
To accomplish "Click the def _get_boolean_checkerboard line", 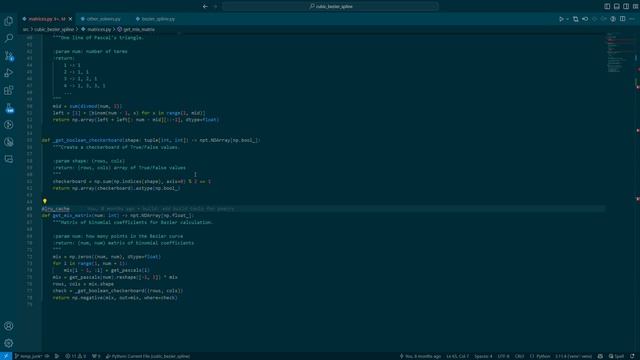I will (151, 140).
